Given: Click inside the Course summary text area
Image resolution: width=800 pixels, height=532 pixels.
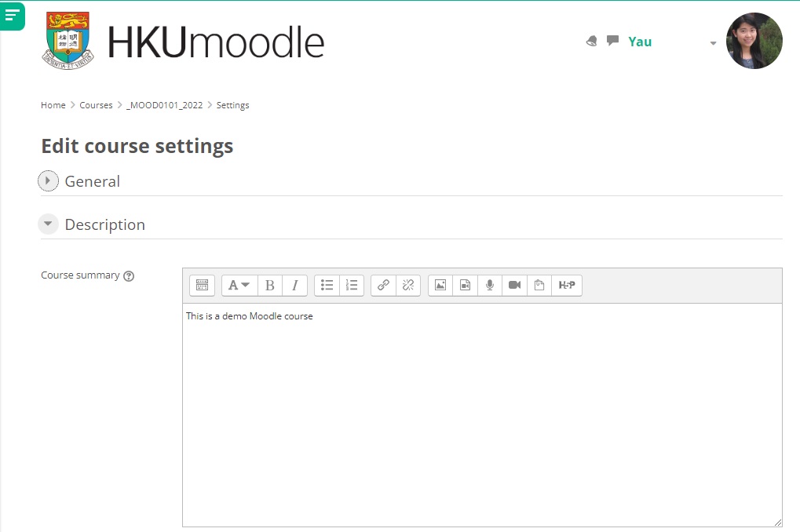Looking at the screenshot, I should [x=481, y=414].
